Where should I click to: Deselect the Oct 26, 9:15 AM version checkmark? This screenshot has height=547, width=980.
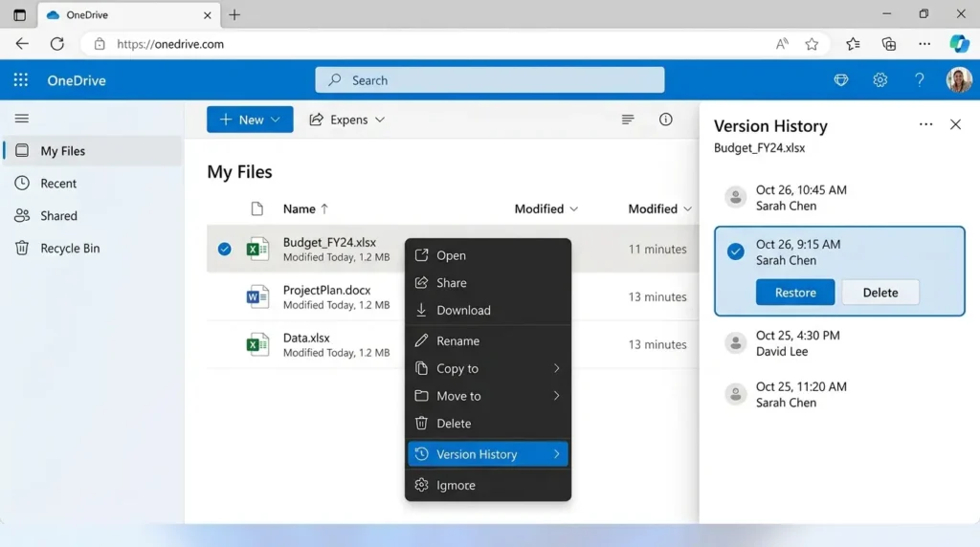pyautogui.click(x=736, y=252)
